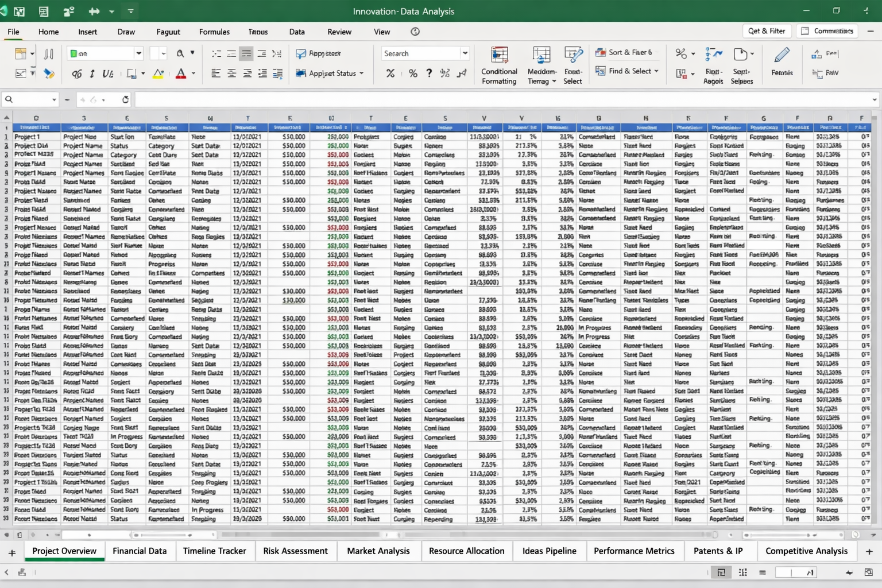Select the Financial Data sheet tab
The width and height of the screenshot is (882, 588).
[x=140, y=551]
